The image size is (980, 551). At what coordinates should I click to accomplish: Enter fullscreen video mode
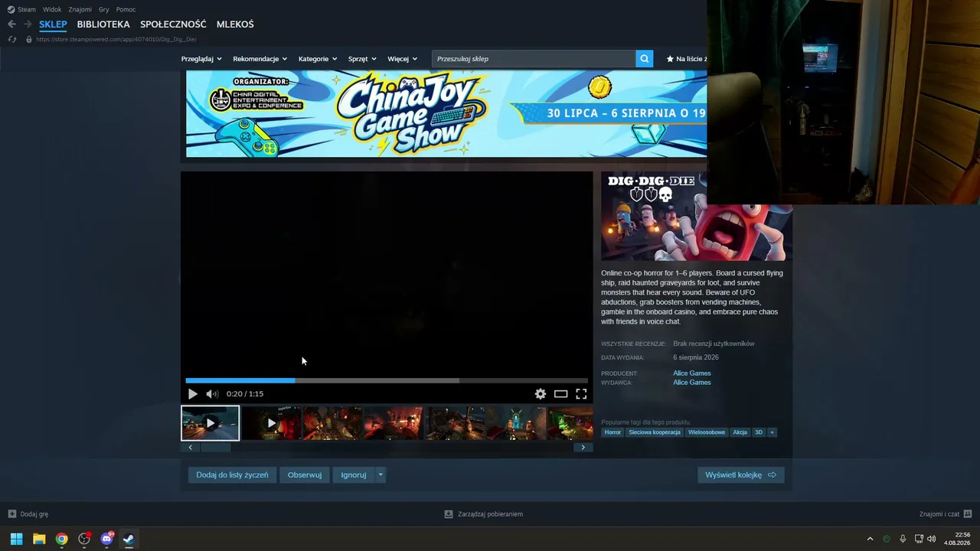click(x=582, y=394)
